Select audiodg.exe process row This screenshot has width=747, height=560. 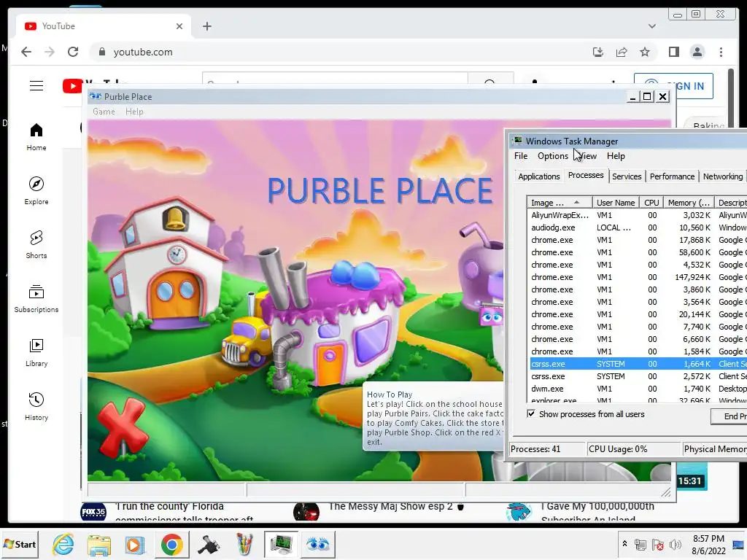638,227
